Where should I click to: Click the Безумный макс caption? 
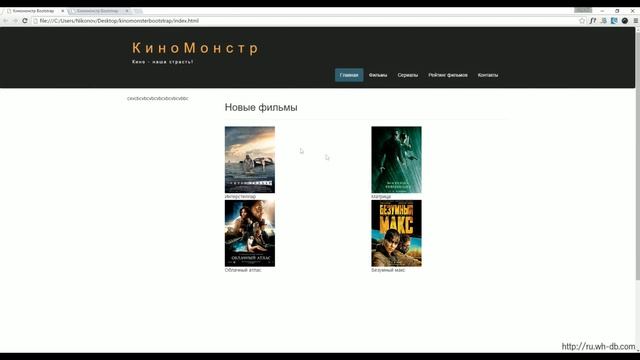click(388, 270)
